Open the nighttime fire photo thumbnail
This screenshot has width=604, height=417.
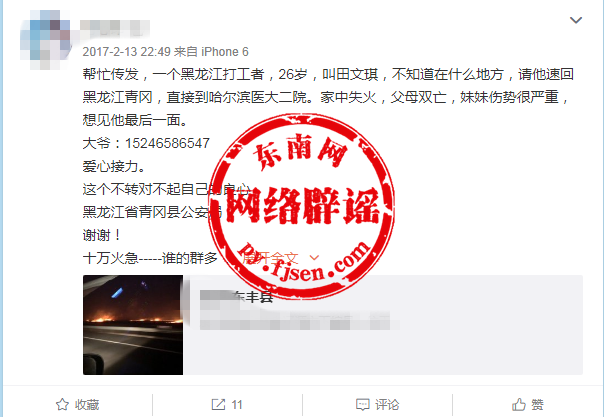coord(133,325)
